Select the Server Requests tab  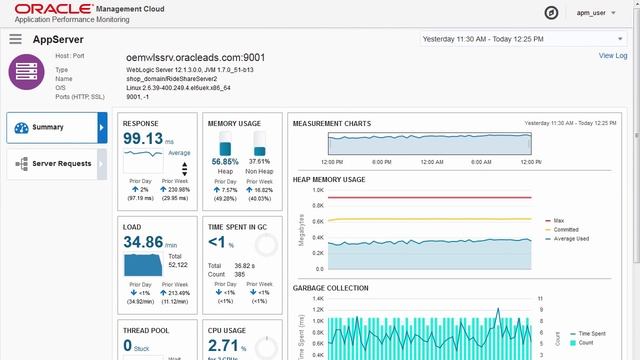(57, 164)
